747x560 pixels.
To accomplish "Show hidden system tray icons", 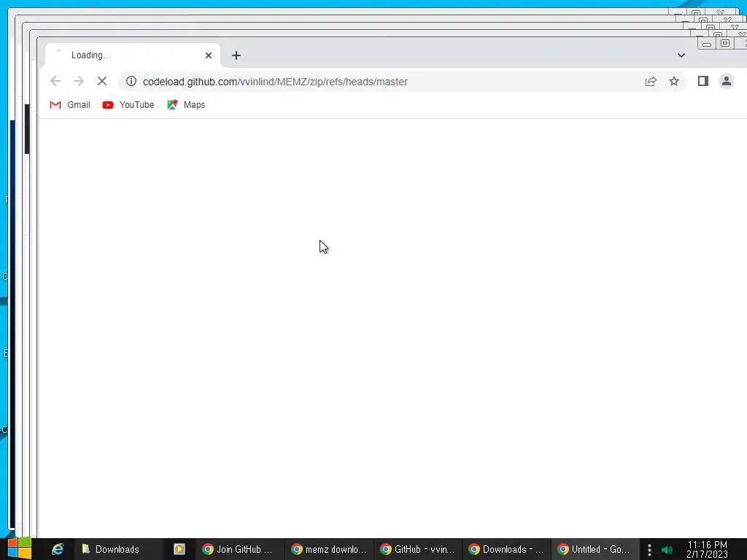I will [x=649, y=550].
